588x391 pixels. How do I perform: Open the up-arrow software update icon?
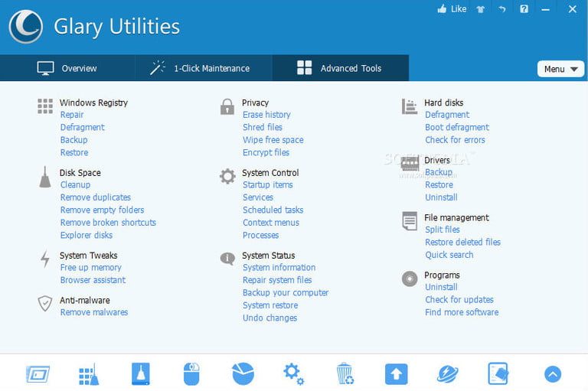click(396, 373)
